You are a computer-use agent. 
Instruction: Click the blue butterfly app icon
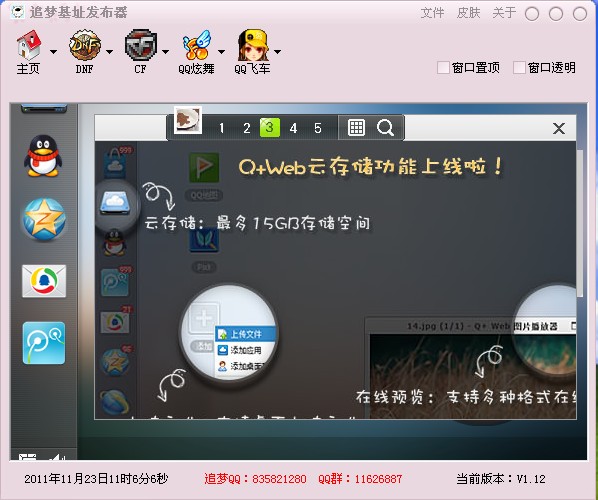[204, 240]
